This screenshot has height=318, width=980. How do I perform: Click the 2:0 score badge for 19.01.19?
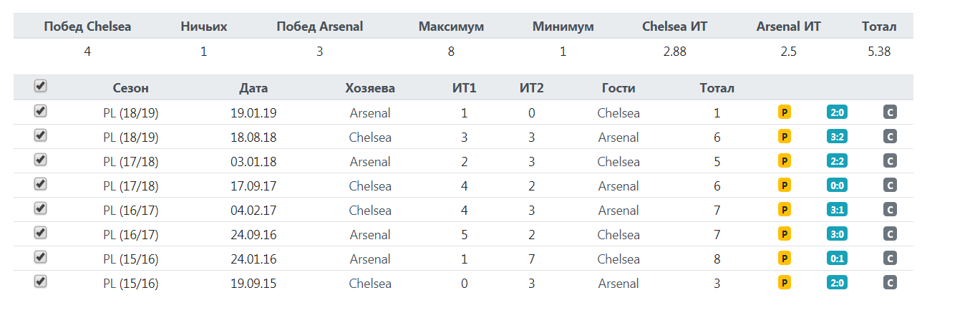(x=837, y=112)
